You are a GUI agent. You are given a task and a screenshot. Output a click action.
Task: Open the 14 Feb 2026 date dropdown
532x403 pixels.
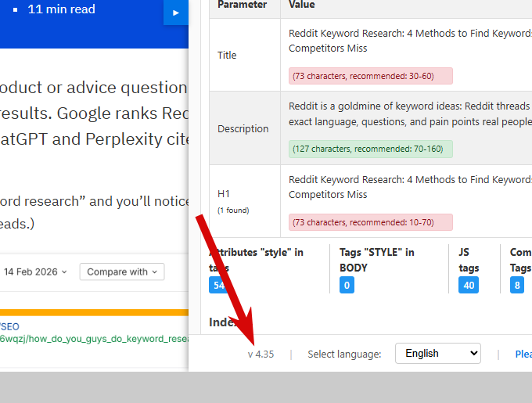(35, 272)
